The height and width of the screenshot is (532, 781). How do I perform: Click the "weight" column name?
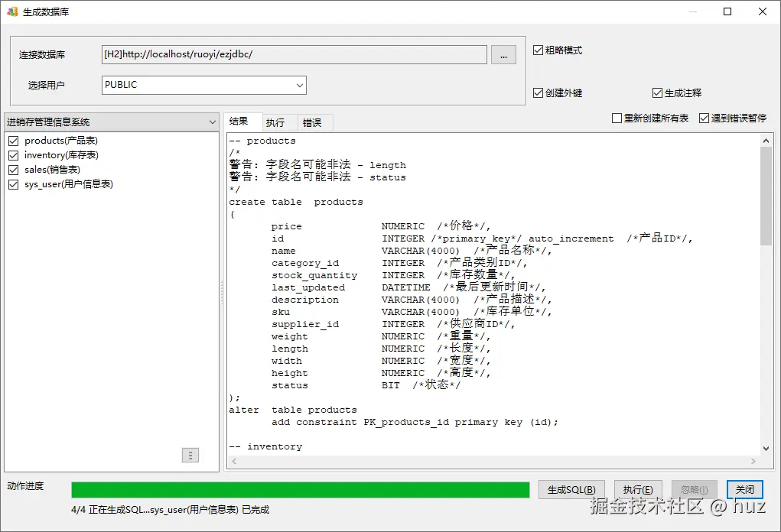coord(289,337)
